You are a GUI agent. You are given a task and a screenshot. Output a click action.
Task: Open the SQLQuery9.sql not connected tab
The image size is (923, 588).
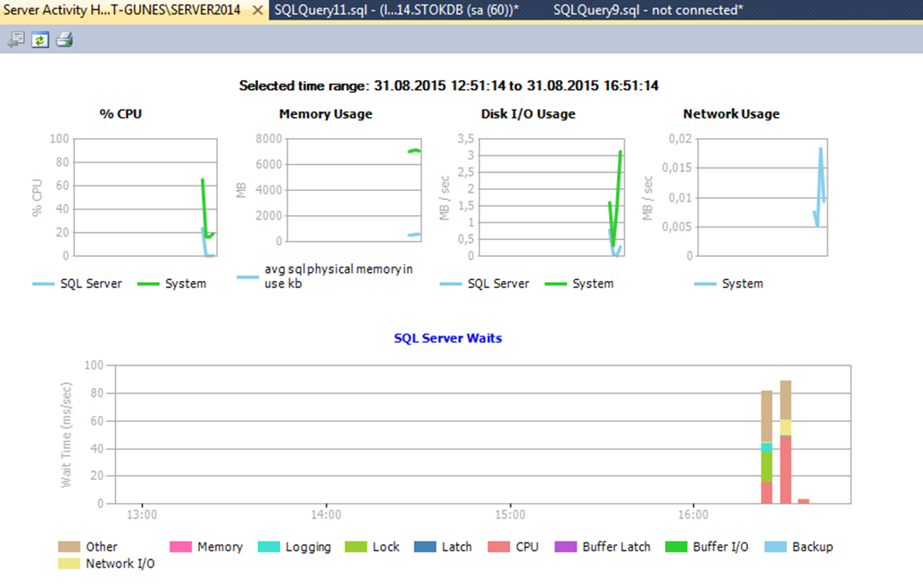point(648,10)
